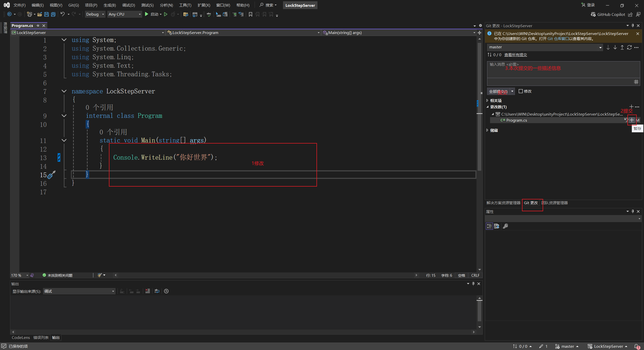Click the Save All icon

[x=53, y=14]
